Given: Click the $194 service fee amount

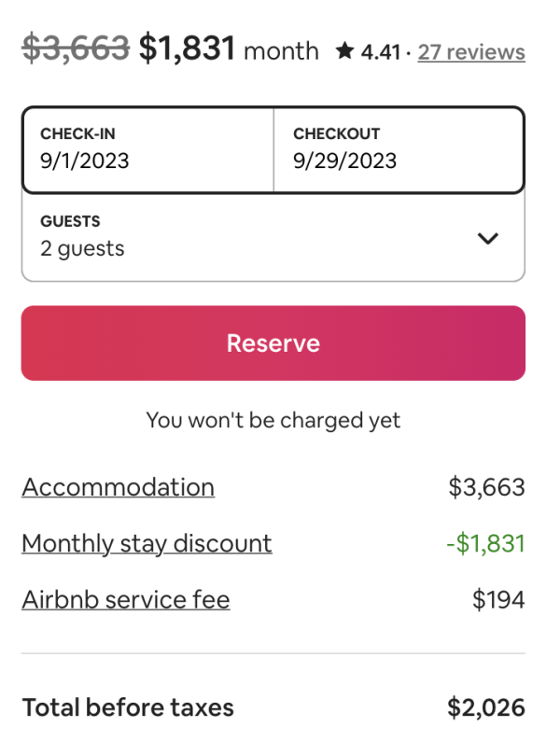Looking at the screenshot, I should (x=498, y=599).
